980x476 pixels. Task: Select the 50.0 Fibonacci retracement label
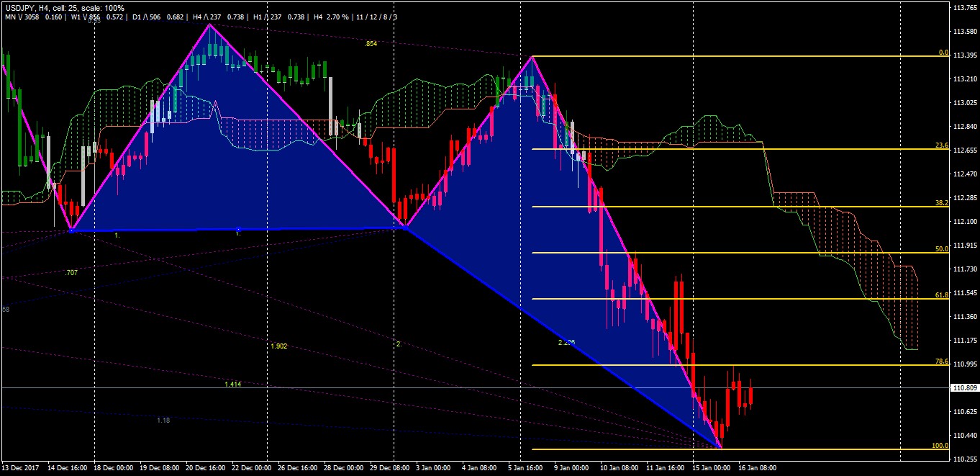[942, 249]
